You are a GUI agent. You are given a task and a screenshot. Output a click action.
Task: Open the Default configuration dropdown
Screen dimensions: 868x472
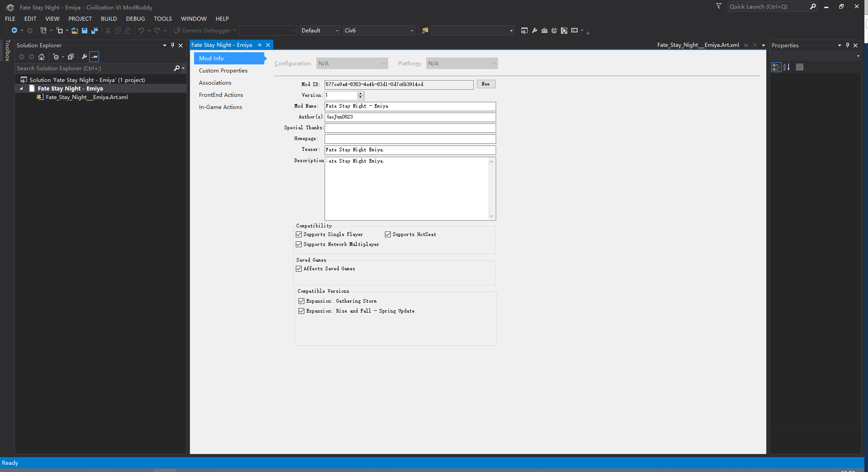[x=320, y=30]
